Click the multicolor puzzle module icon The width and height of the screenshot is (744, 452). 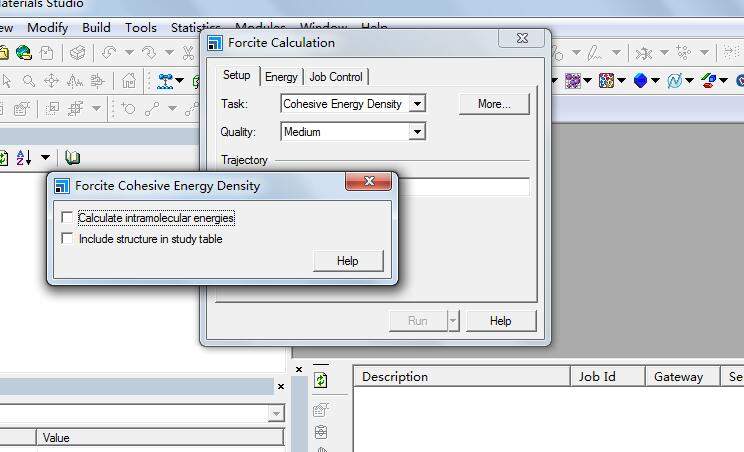(606, 81)
